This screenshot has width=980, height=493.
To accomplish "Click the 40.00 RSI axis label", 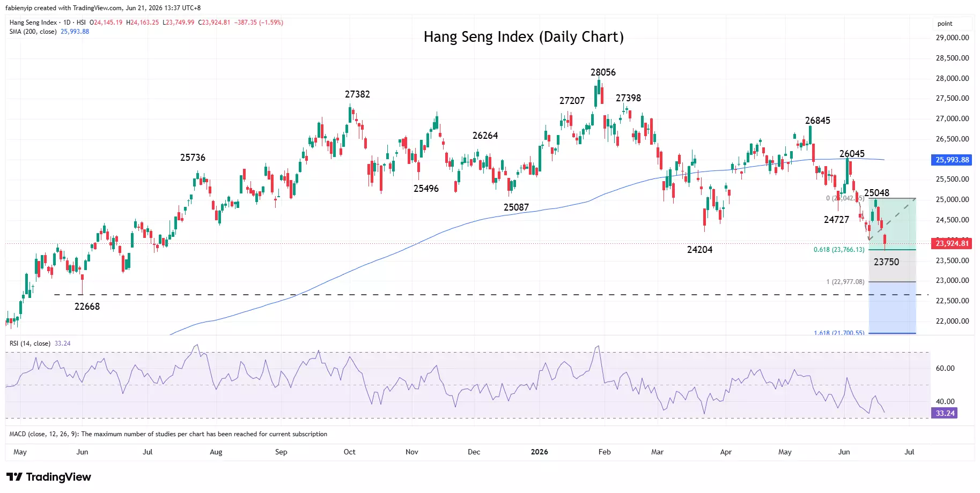I will tap(945, 401).
